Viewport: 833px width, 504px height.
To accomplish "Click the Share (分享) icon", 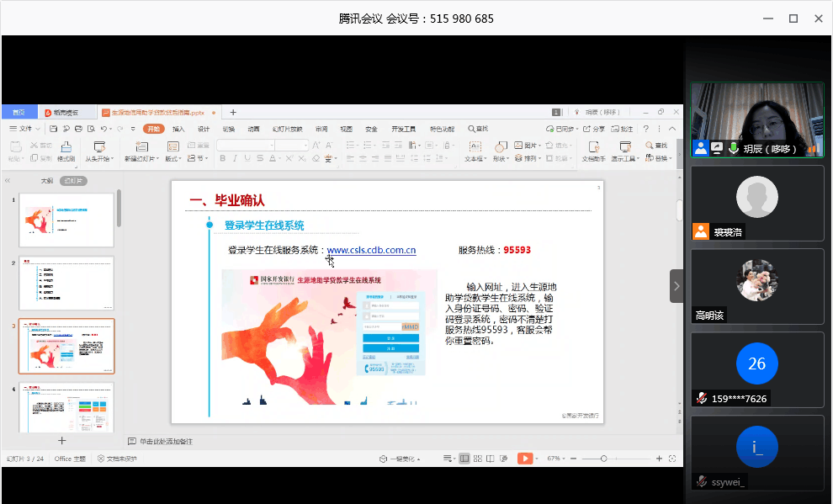I will pyautogui.click(x=594, y=129).
